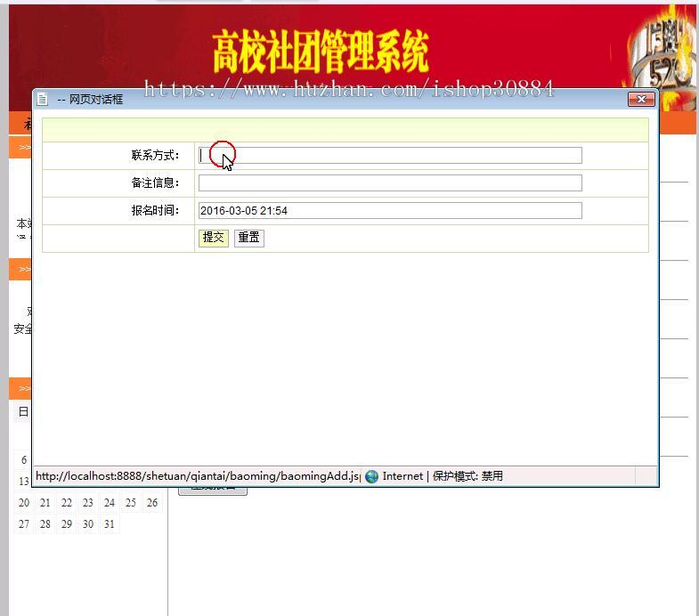
Task: Select calendar day 24 in background page
Action: [110, 503]
